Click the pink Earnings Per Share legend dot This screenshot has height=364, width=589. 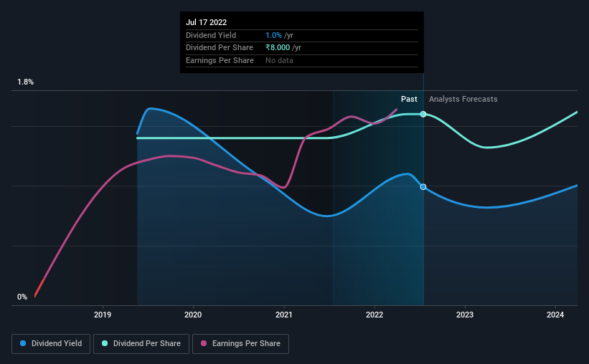click(204, 343)
